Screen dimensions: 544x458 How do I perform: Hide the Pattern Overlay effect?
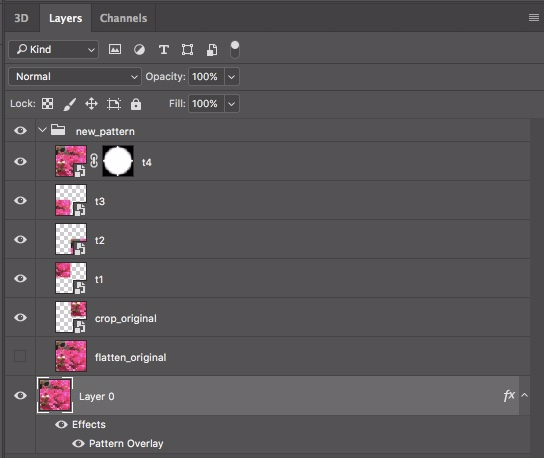(x=78, y=443)
